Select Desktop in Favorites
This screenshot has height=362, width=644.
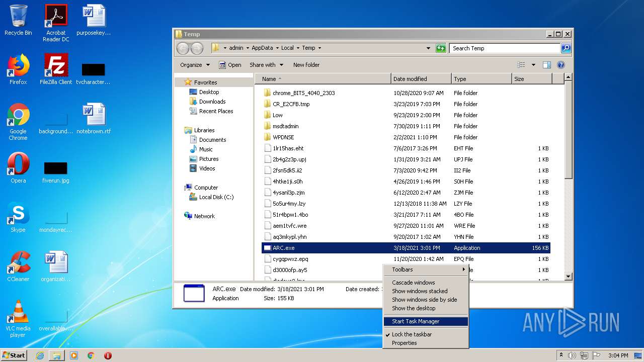coord(209,92)
